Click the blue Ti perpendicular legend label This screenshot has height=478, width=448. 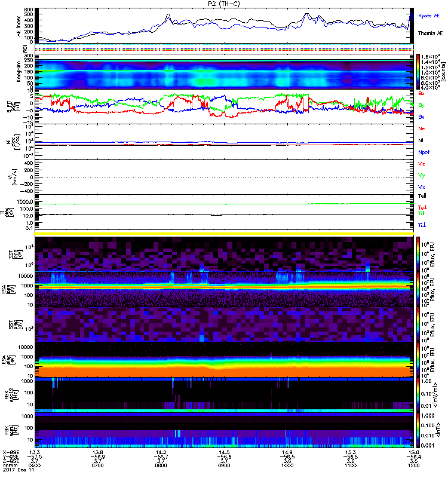click(422, 225)
